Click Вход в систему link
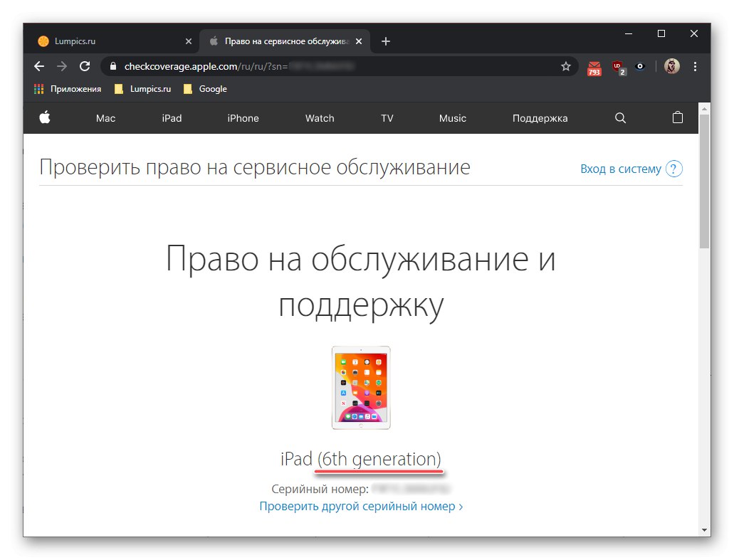734x560 pixels. tap(621, 169)
